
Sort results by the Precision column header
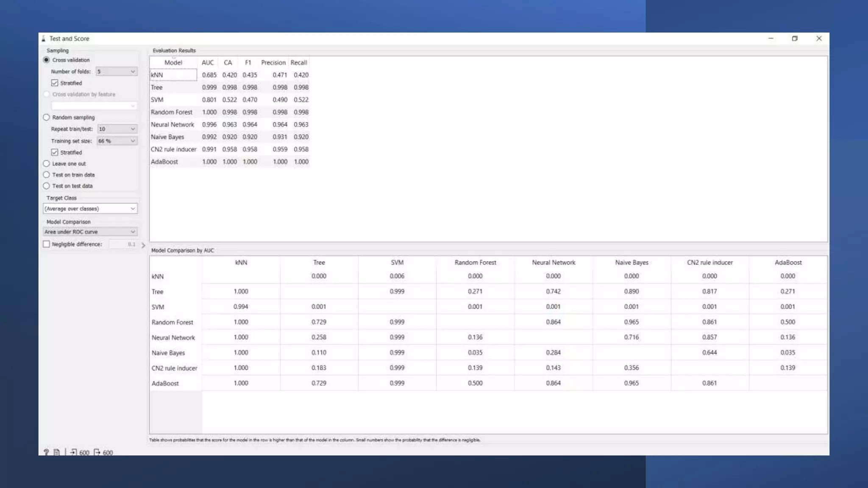273,63
